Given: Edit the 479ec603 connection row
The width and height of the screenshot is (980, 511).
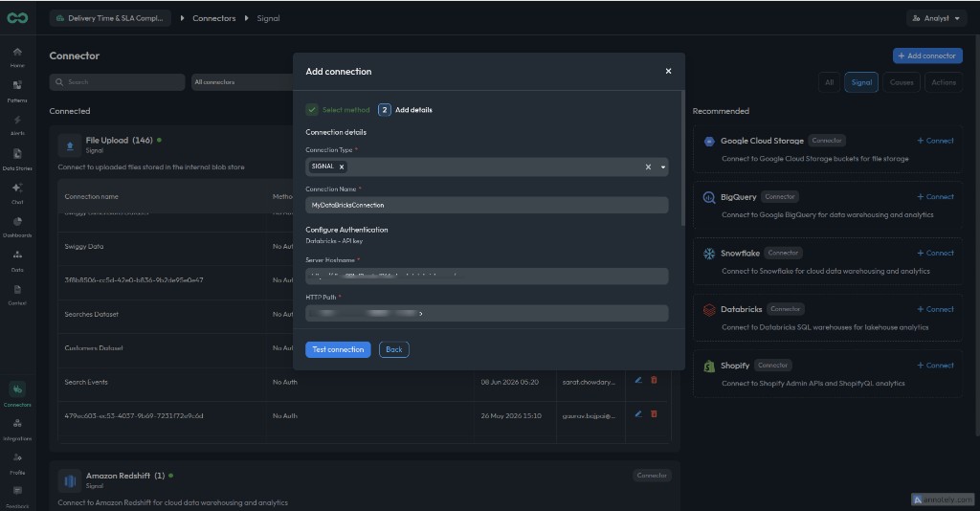Looking at the screenshot, I should click(x=638, y=413).
